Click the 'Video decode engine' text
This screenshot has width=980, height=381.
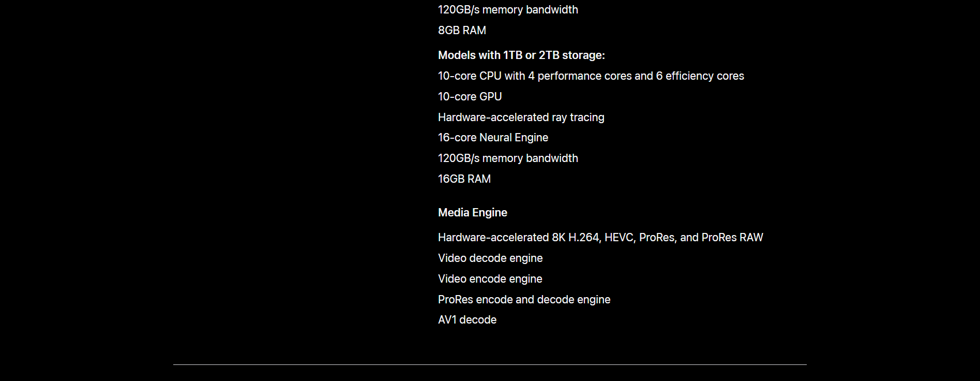tap(490, 258)
